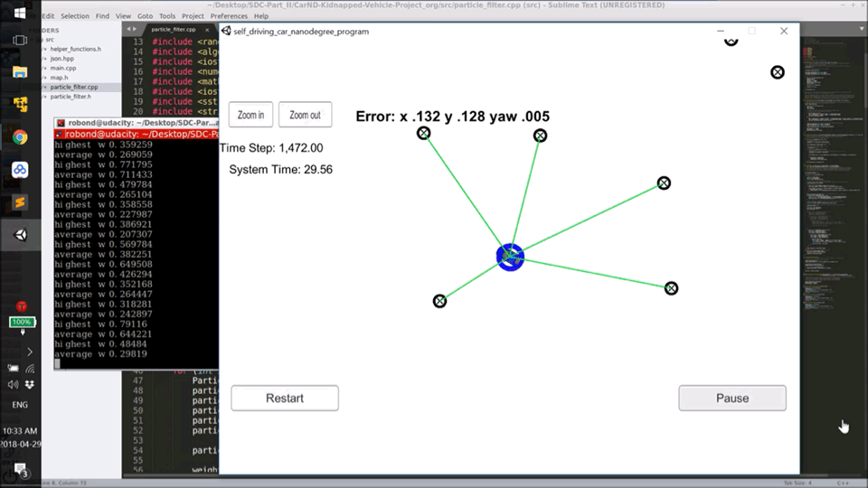Click Zoom out on the simulator
868x488 pixels.
pos(305,115)
